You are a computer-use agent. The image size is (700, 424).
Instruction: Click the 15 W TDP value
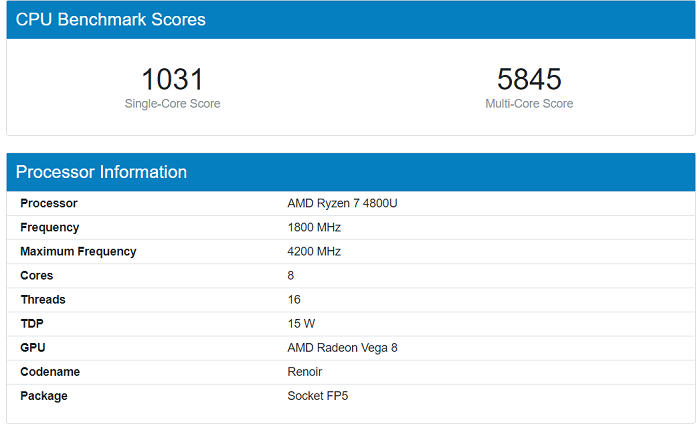[x=301, y=324]
